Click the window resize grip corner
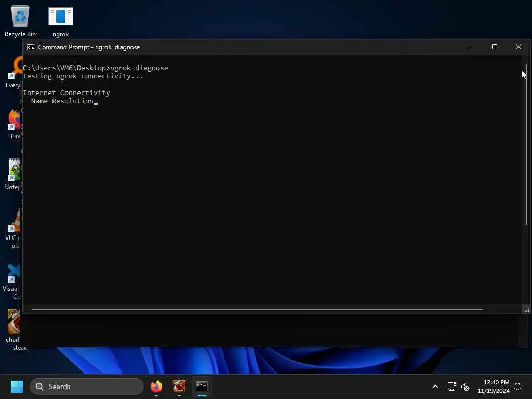This screenshot has height=399, width=532. 527,310
